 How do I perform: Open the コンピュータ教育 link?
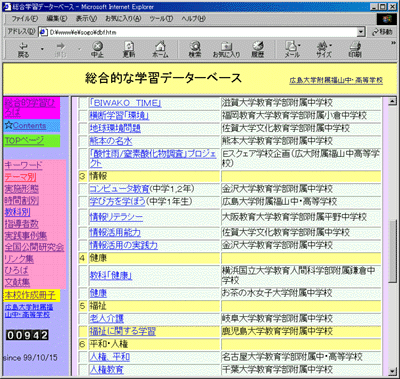(x=119, y=189)
